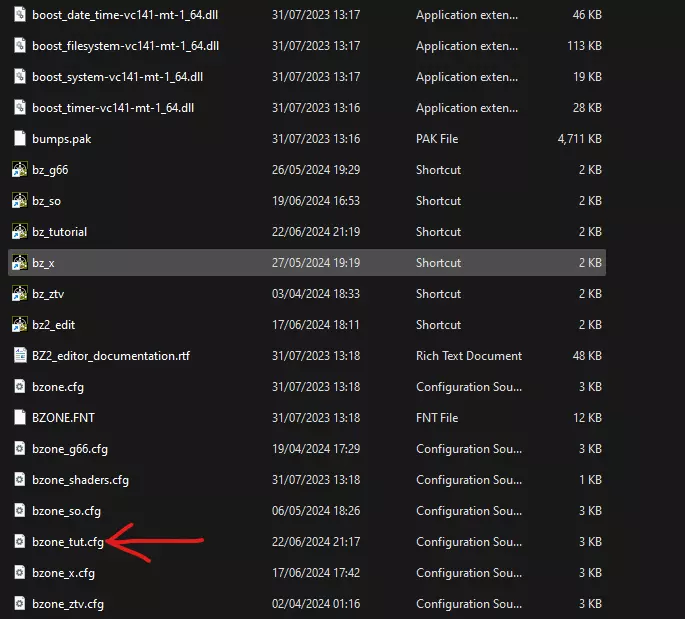This screenshot has height=619, width=685.
Task: Click the 12 KB size cell
Action: coord(588,418)
